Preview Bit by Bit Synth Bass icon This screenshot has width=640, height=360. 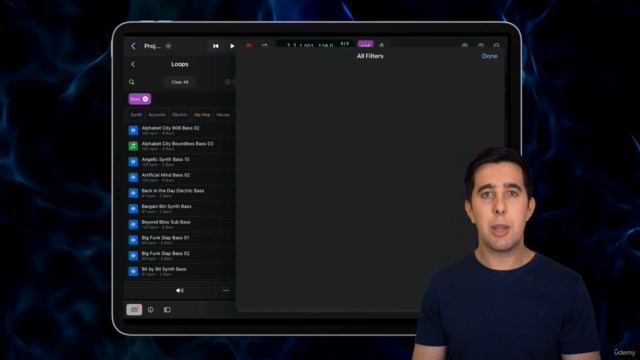[133, 271]
